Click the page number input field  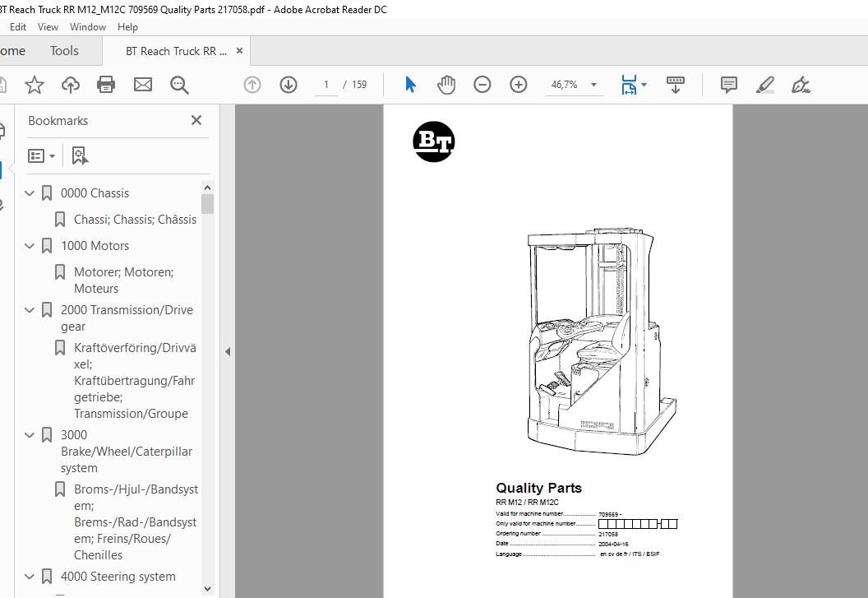click(327, 85)
